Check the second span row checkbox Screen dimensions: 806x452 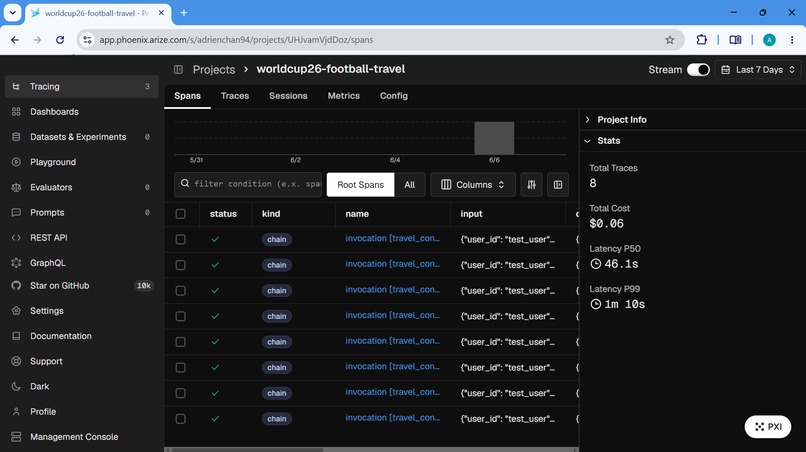click(180, 265)
